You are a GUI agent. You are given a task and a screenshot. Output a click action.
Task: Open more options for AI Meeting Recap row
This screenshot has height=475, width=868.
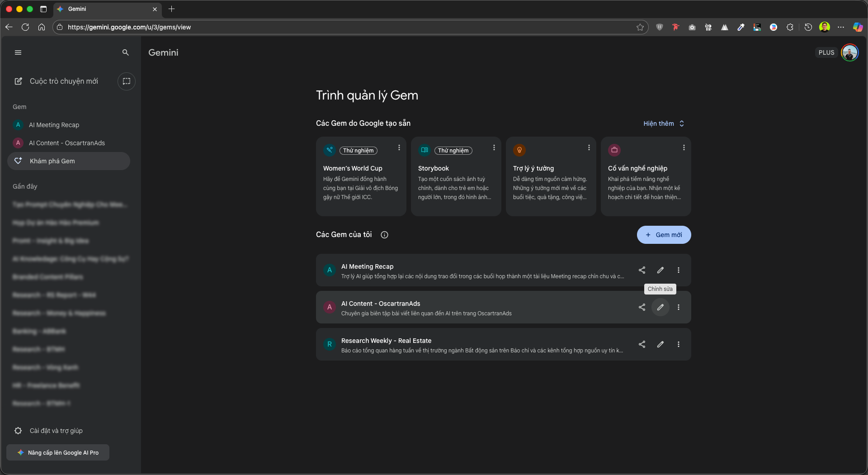click(x=678, y=270)
